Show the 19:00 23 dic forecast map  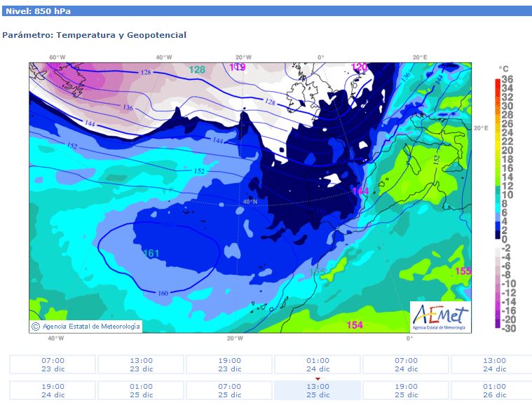click(x=229, y=364)
